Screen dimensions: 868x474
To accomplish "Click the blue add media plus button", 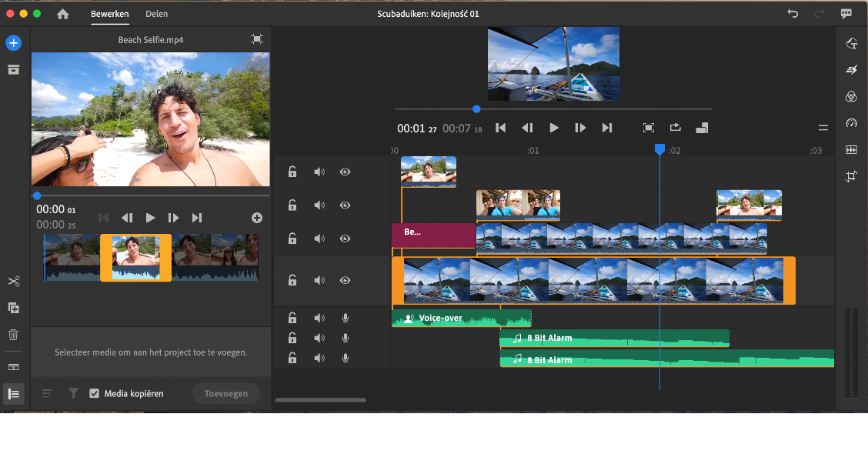I will (x=13, y=43).
